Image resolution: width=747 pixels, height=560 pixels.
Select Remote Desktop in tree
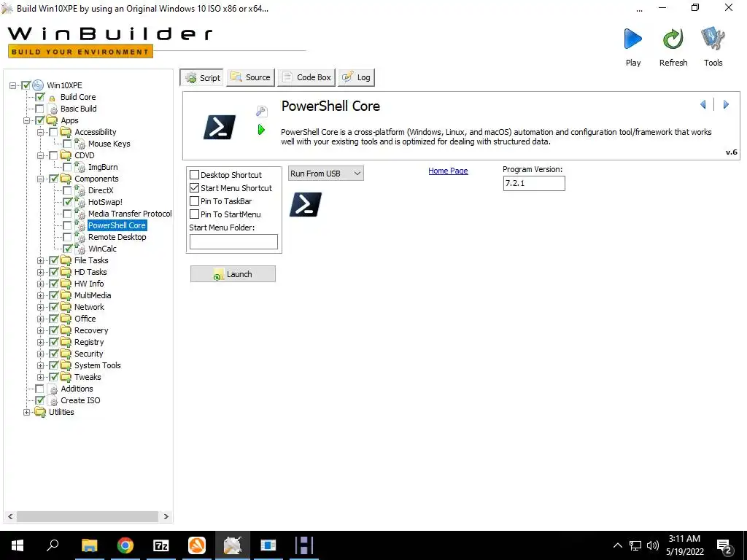117,237
